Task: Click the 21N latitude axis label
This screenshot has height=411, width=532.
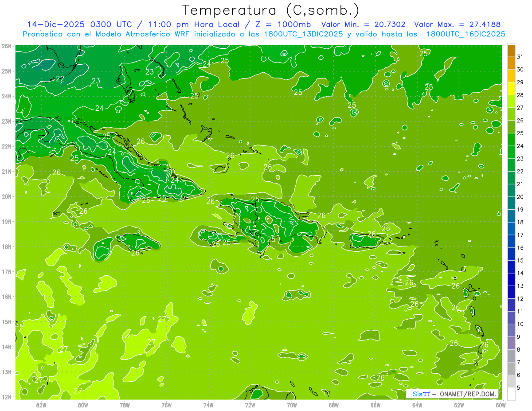Action: pos(6,172)
